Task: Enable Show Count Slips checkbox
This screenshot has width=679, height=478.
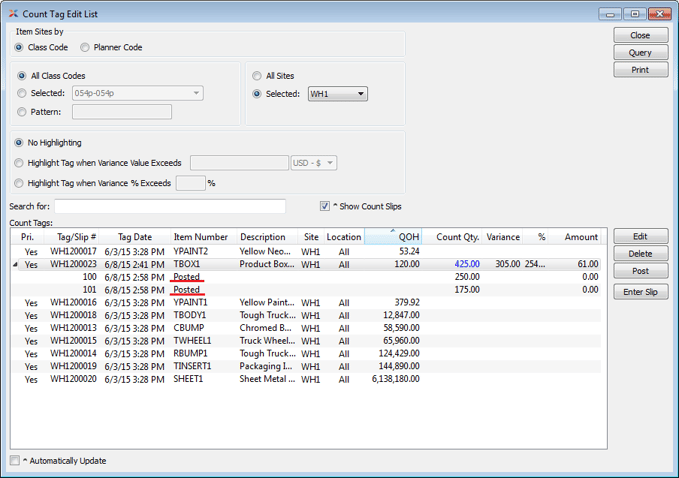Action: (x=325, y=207)
